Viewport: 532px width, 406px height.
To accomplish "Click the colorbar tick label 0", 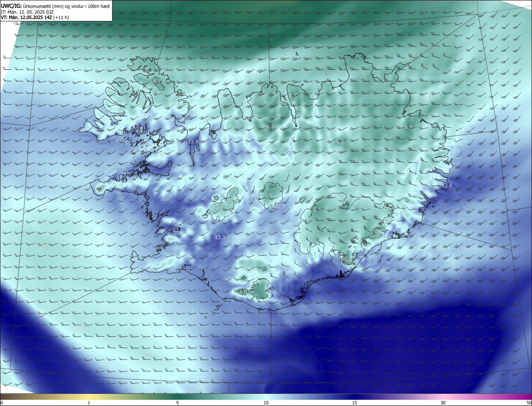I will 2,403.
